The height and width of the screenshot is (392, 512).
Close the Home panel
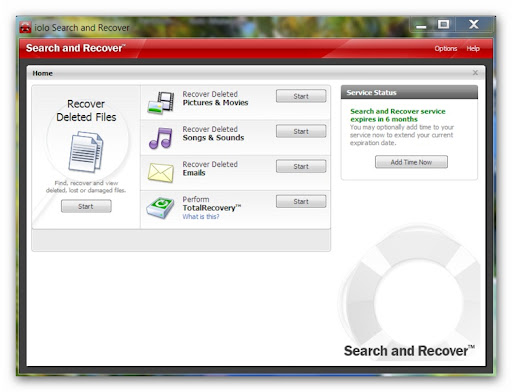(475, 73)
